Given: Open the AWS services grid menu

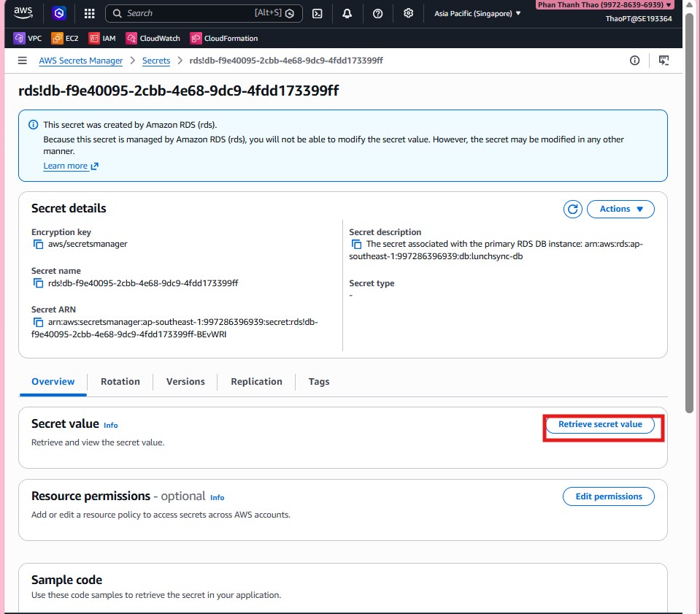Looking at the screenshot, I should pos(89,13).
